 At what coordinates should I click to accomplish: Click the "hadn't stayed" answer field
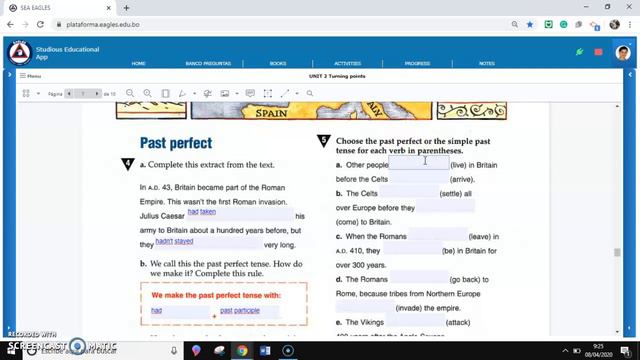(208, 243)
